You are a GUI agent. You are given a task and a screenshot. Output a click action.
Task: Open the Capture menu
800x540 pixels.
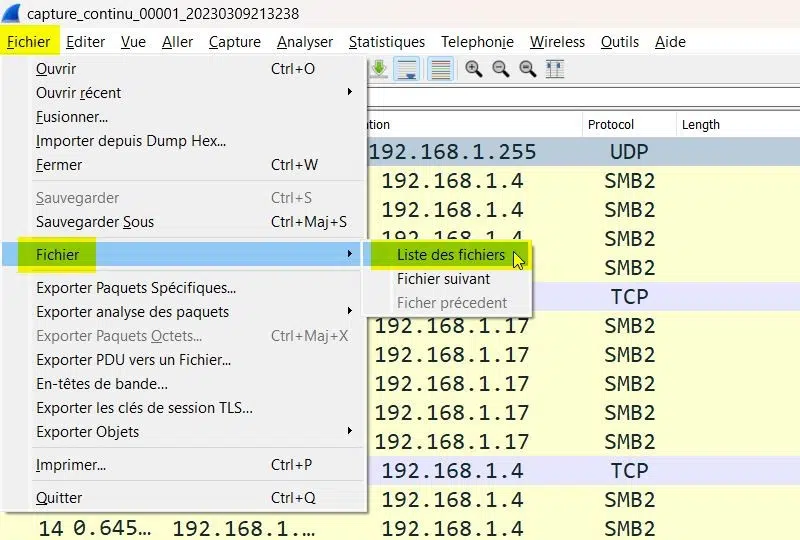[235, 42]
